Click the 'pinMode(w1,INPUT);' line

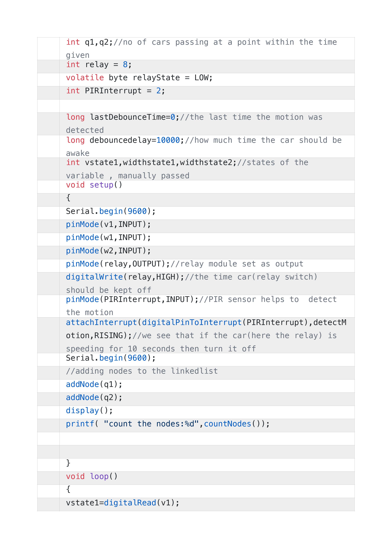coord(109,238)
